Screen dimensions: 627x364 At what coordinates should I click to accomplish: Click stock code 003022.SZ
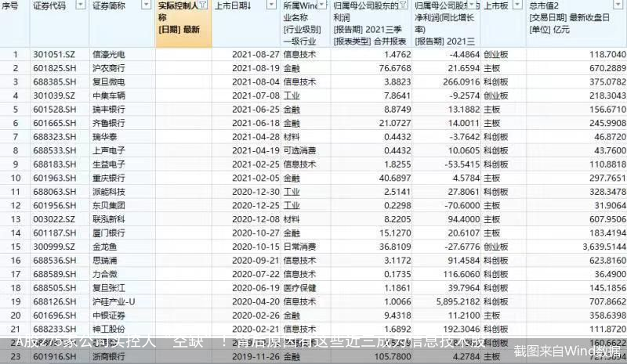[x=54, y=219]
